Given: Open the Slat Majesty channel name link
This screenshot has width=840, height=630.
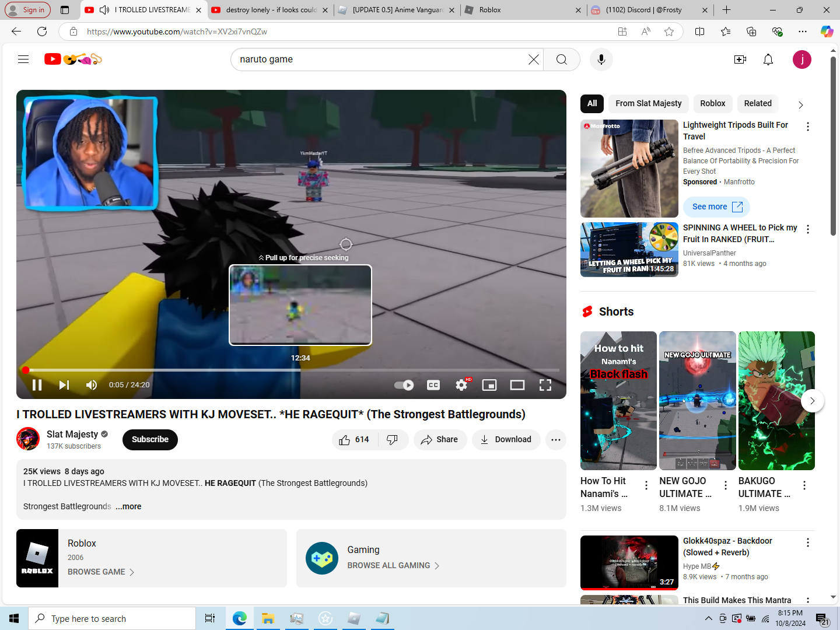Looking at the screenshot, I should click(x=72, y=434).
